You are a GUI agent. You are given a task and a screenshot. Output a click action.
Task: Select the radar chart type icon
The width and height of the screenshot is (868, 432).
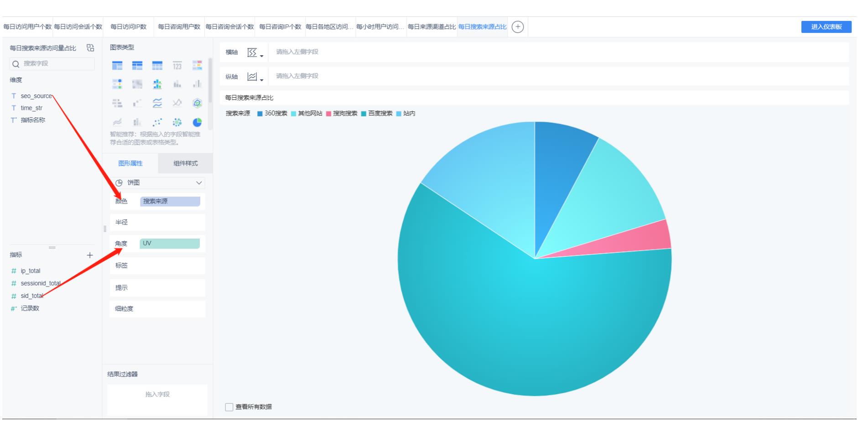pyautogui.click(x=197, y=104)
